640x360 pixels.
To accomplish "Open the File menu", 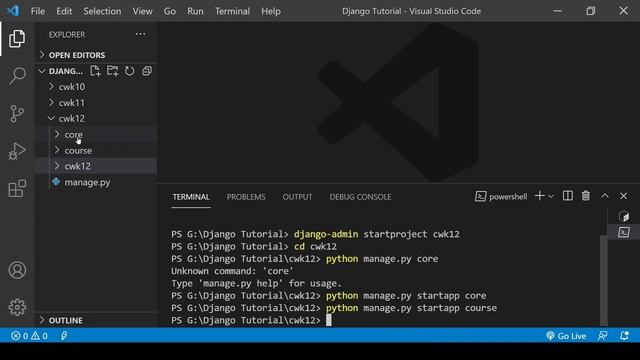I will pyautogui.click(x=38, y=11).
